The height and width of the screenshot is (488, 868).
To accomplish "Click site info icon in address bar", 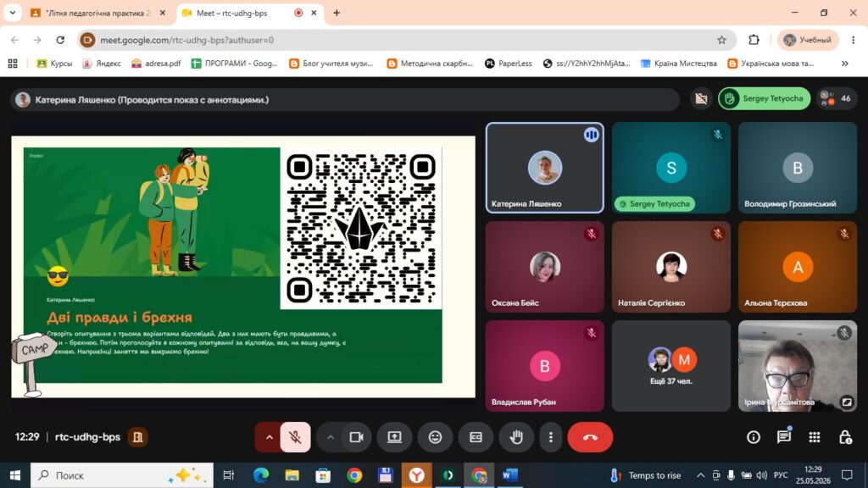I will tap(87, 40).
